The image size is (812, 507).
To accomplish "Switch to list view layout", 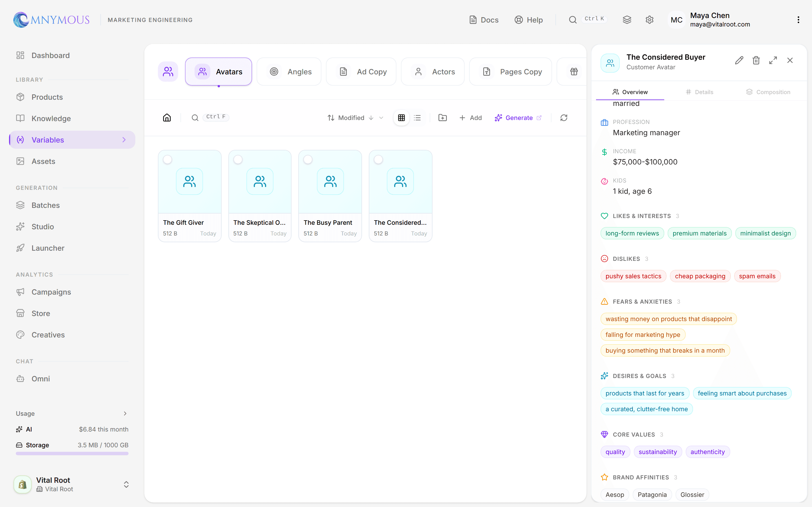I will (x=417, y=118).
